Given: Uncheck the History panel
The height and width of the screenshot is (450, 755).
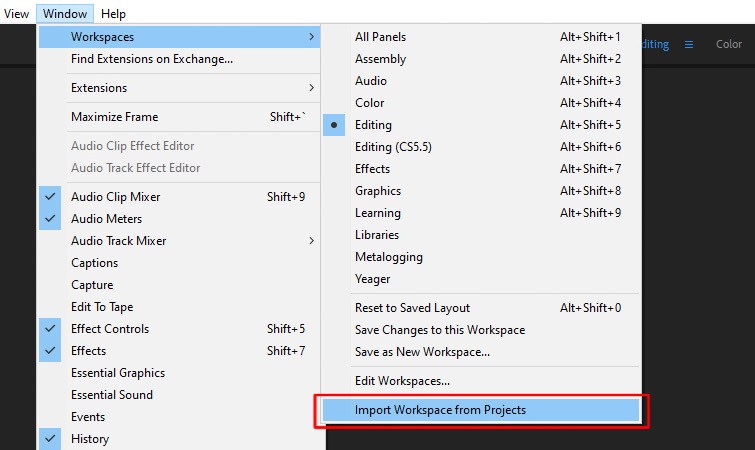Looking at the screenshot, I should click(179, 439).
